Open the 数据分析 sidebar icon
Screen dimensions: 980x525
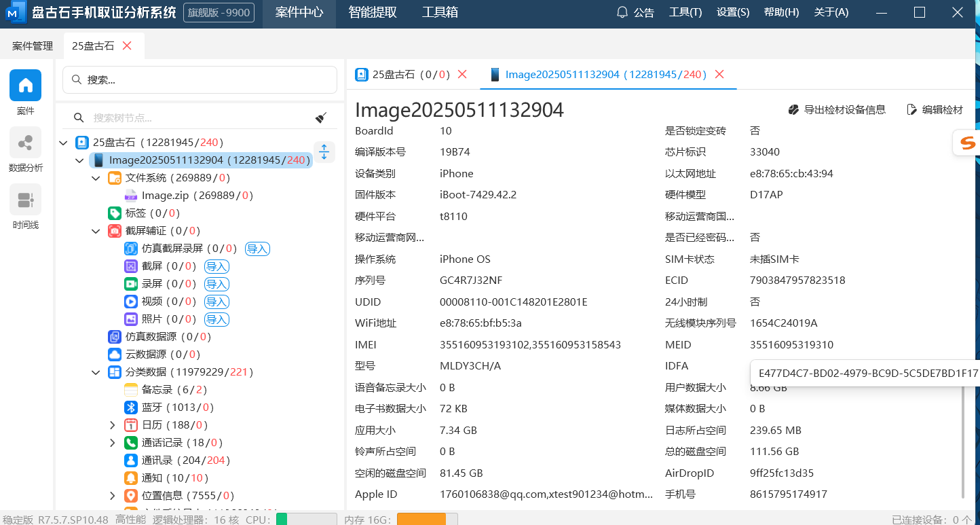click(x=25, y=143)
